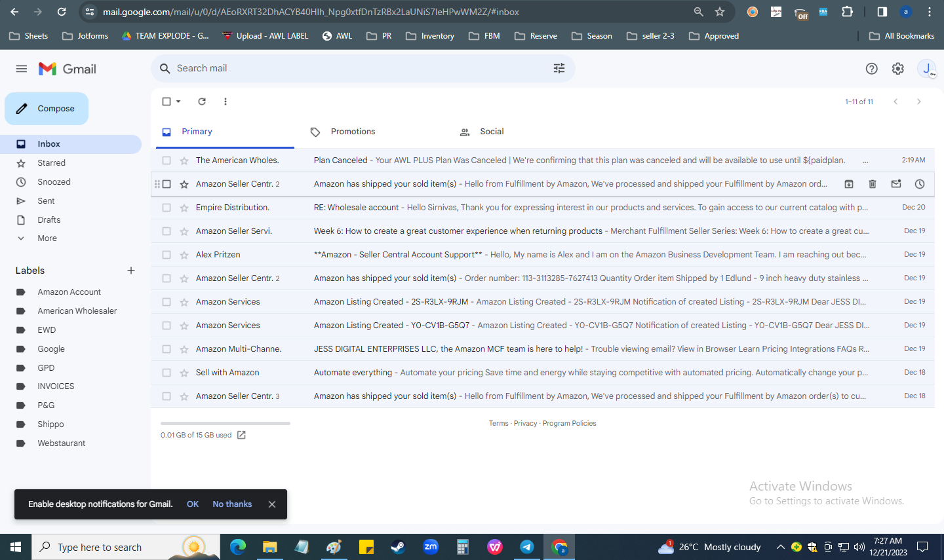The width and height of the screenshot is (944, 560).
Task: Create a new label with plus icon
Action: pos(131,271)
